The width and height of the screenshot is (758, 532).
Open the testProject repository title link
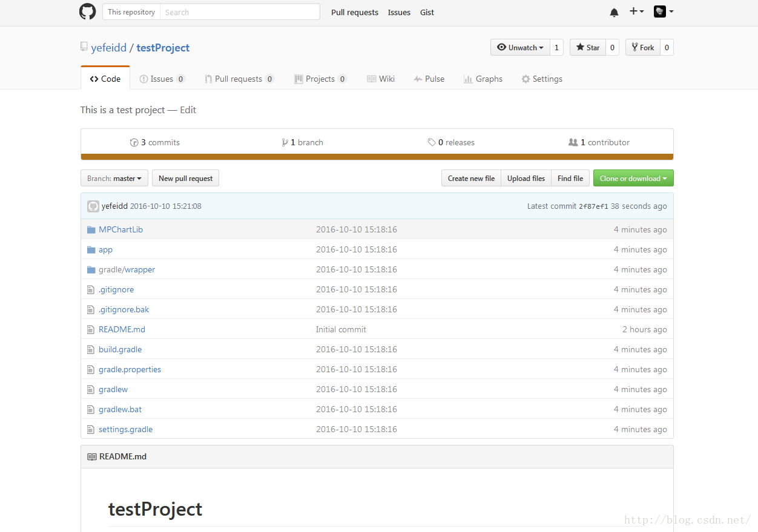(163, 48)
